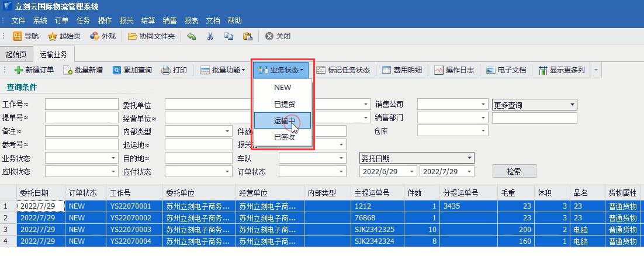Expand the 更多查询 combo box
The height and width of the screenshot is (256, 644).
[572, 105]
